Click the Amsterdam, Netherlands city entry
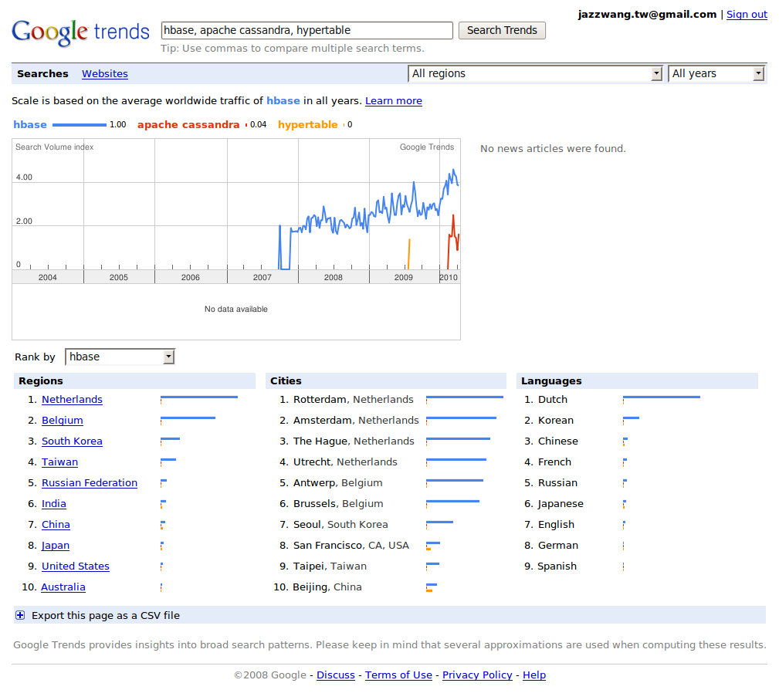The height and width of the screenshot is (700, 779). [356, 421]
